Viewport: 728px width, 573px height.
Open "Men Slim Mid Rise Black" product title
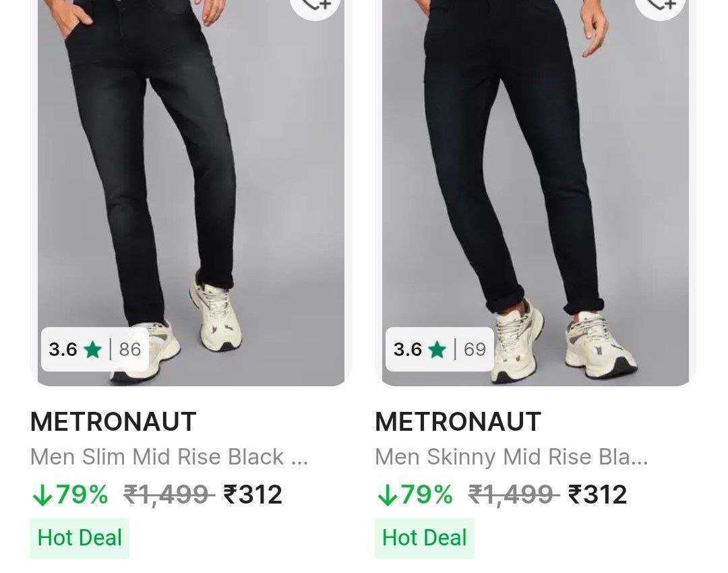(169, 457)
